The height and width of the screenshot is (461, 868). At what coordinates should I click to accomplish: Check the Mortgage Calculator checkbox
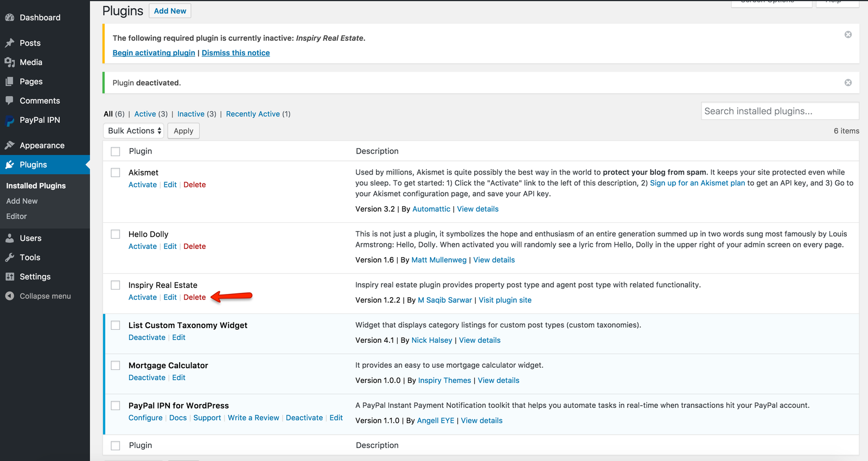coord(116,366)
